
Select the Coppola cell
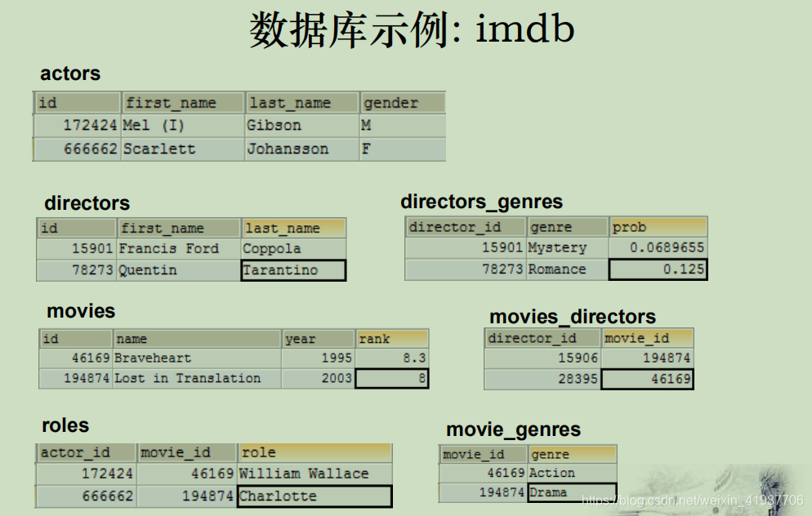(x=293, y=248)
